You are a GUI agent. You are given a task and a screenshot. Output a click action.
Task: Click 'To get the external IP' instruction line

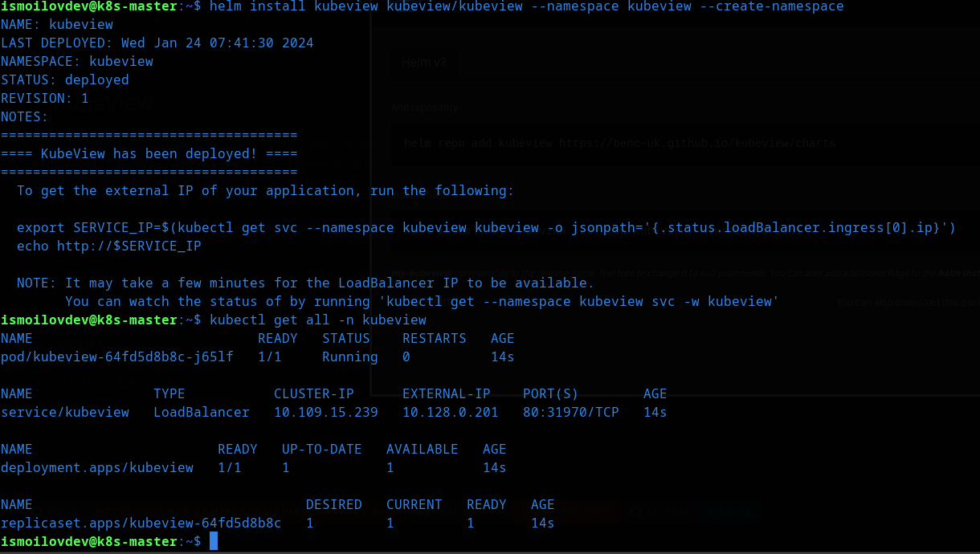pos(265,191)
